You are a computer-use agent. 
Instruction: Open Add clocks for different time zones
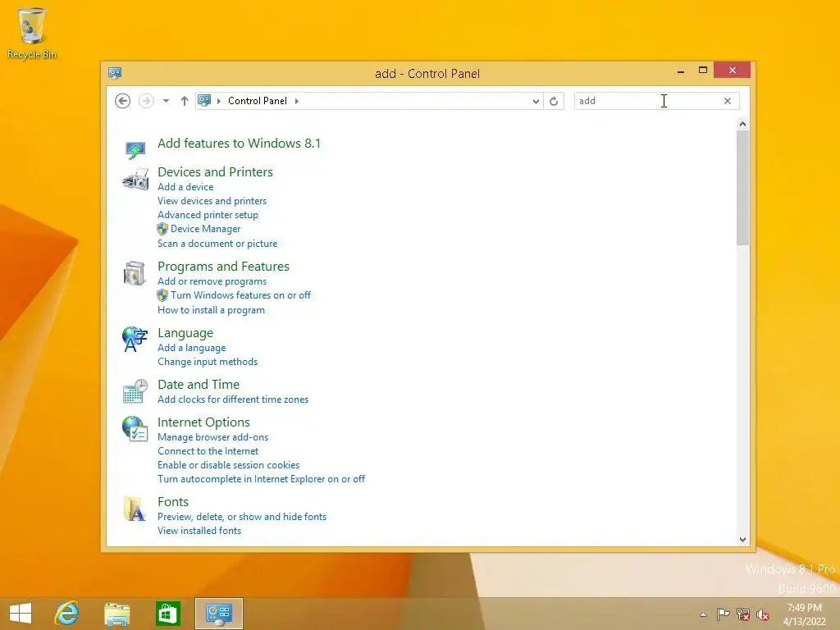233,399
